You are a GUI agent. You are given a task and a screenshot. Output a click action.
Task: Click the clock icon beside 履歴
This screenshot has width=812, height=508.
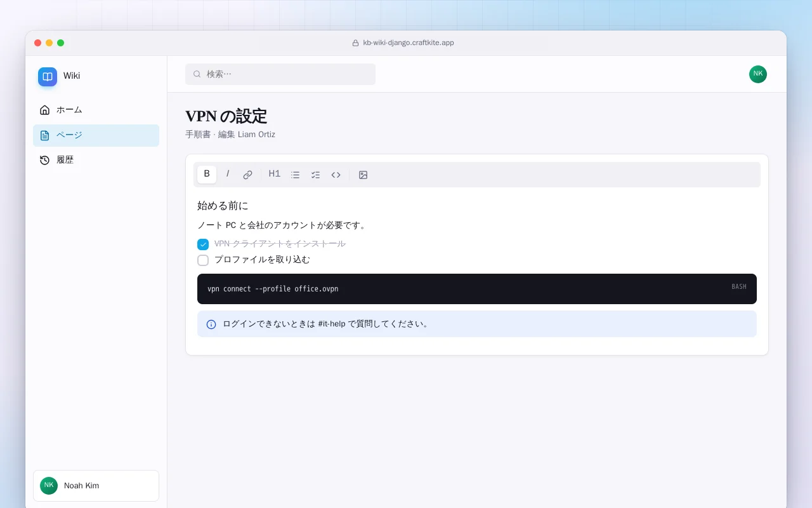pos(44,160)
